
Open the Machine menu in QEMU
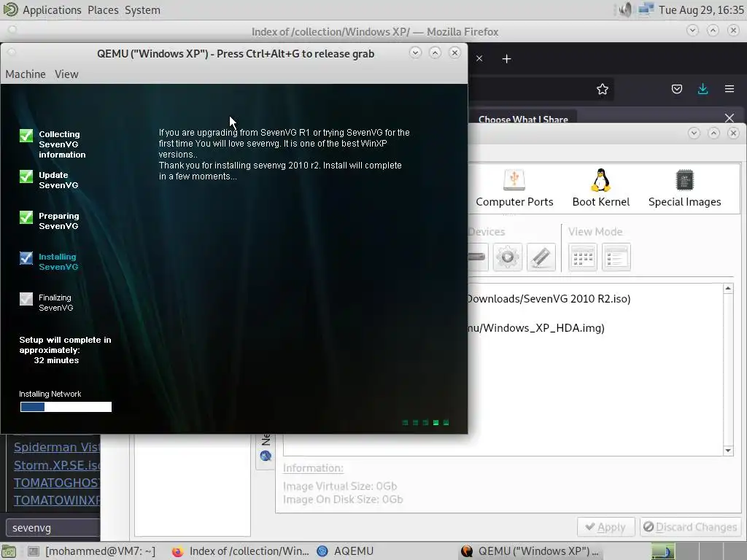(x=26, y=74)
